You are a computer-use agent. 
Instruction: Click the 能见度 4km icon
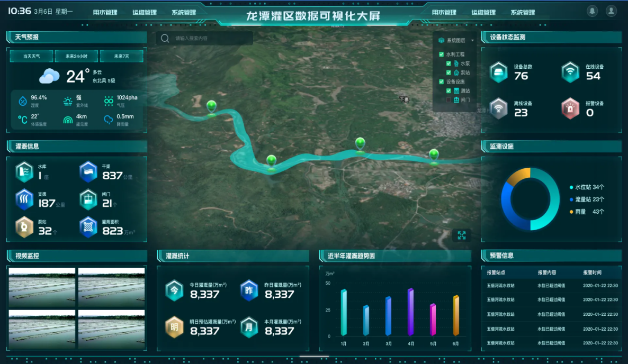pyautogui.click(x=68, y=120)
